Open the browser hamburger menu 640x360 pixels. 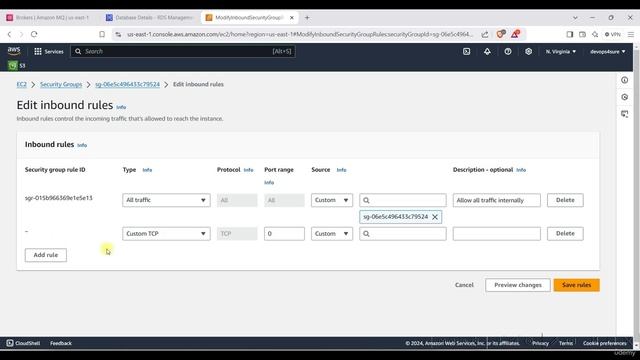coord(631,34)
